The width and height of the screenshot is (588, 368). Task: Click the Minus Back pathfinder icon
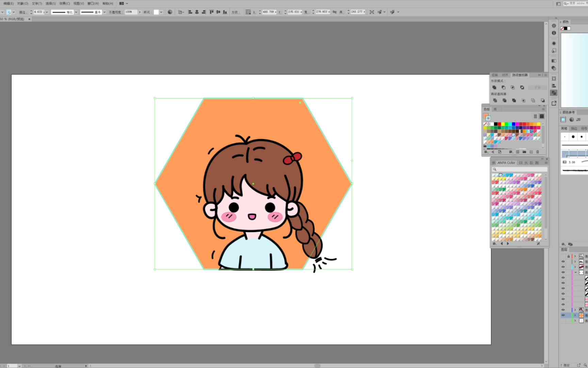click(543, 101)
